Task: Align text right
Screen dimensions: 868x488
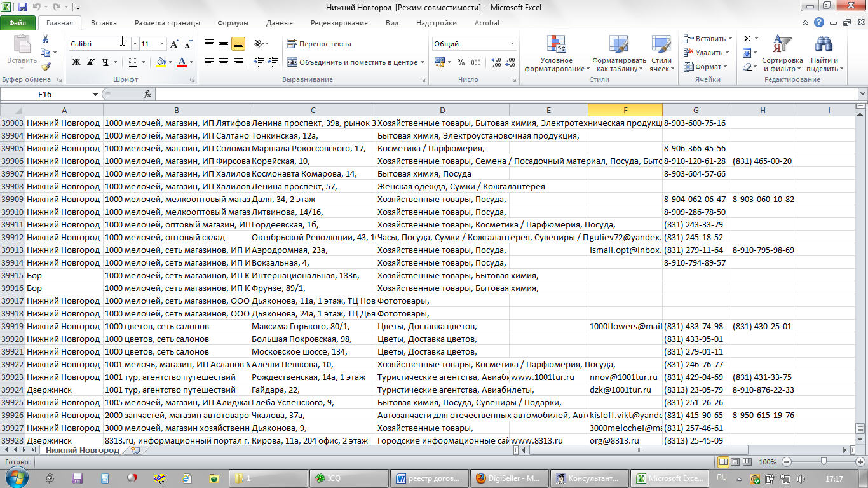Action: (x=238, y=62)
